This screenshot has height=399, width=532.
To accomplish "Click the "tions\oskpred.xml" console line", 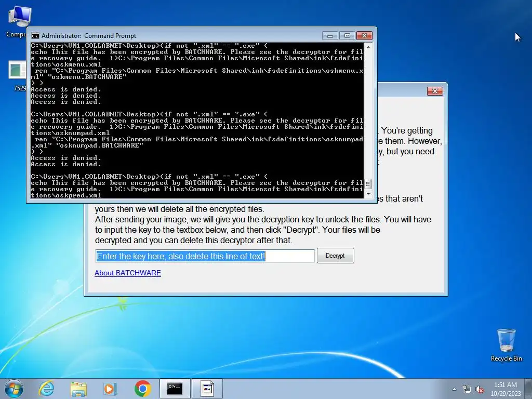I will point(66,195).
